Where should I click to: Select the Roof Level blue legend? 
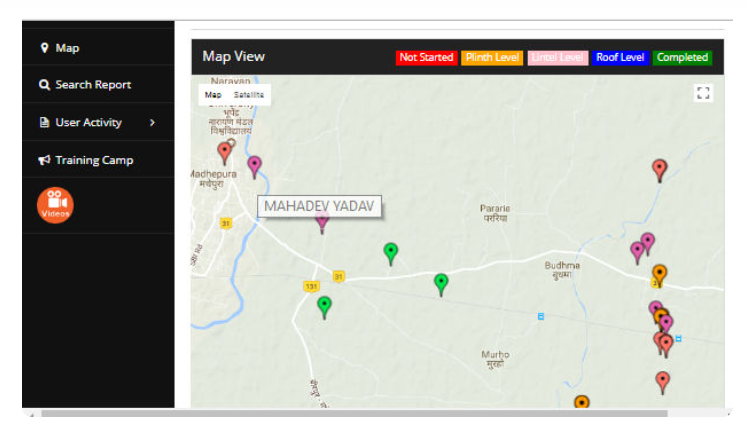620,58
